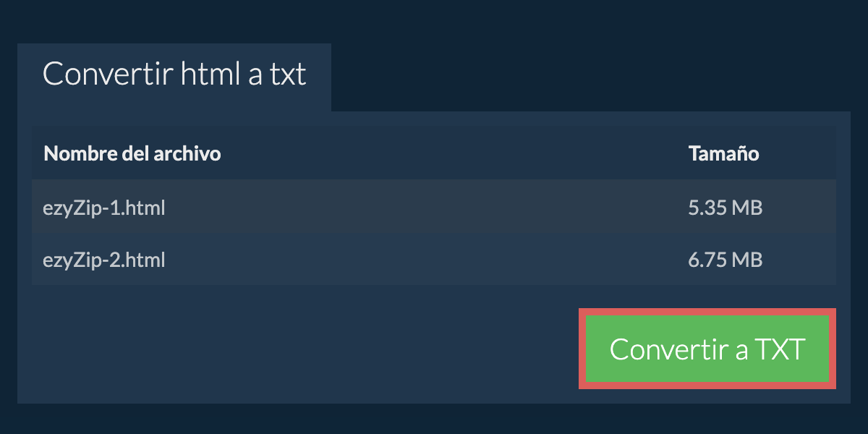Click the 6.75 MB size value
This screenshot has width=868, height=434.
pyautogui.click(x=725, y=260)
